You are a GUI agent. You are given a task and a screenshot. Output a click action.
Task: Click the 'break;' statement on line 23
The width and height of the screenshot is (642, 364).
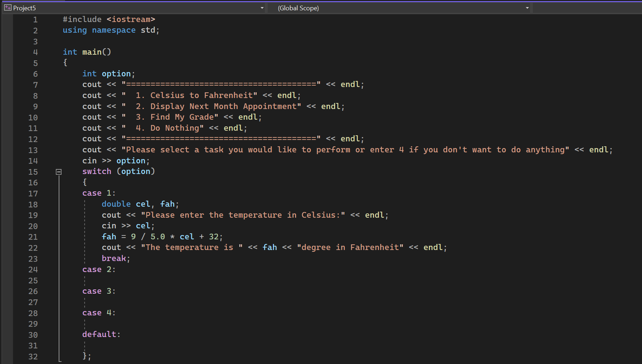[116, 259]
